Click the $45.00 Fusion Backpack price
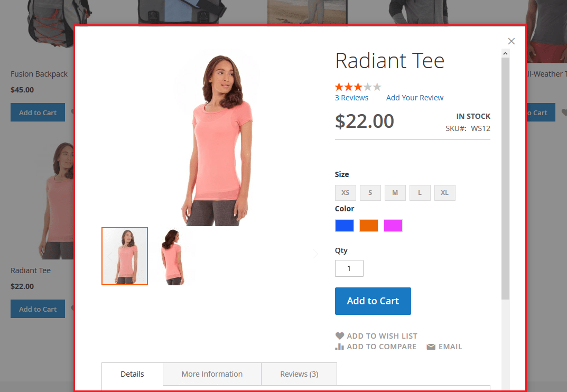This screenshot has width=567, height=392. click(22, 90)
